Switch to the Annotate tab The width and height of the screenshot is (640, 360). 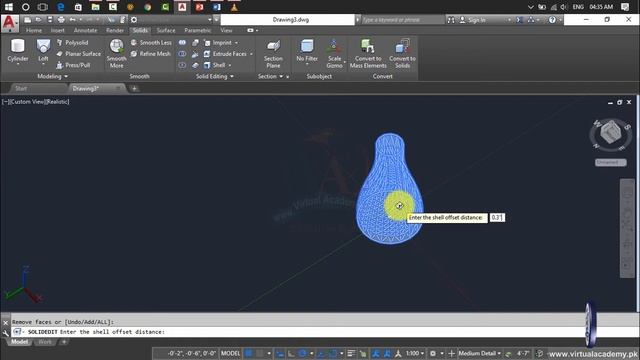[x=85, y=31]
